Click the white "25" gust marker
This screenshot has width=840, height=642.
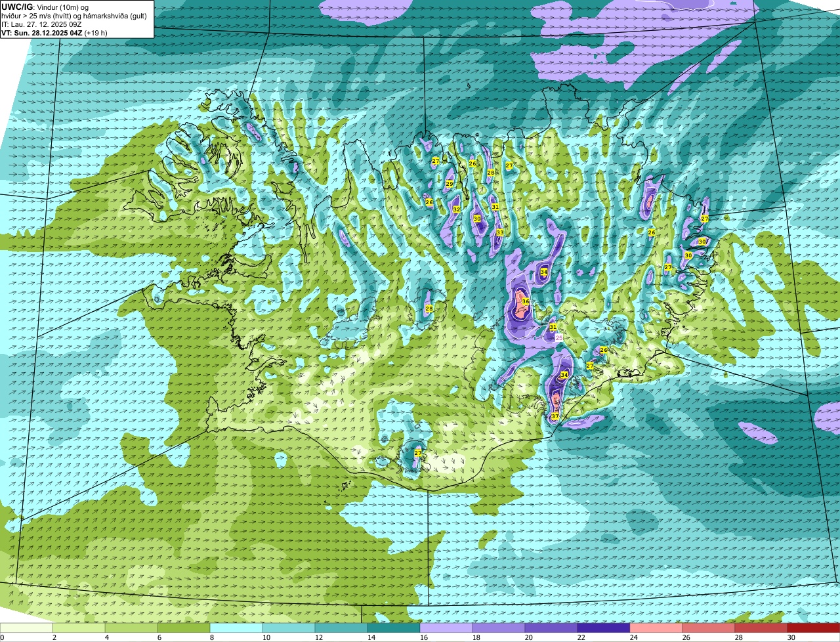click(x=559, y=337)
